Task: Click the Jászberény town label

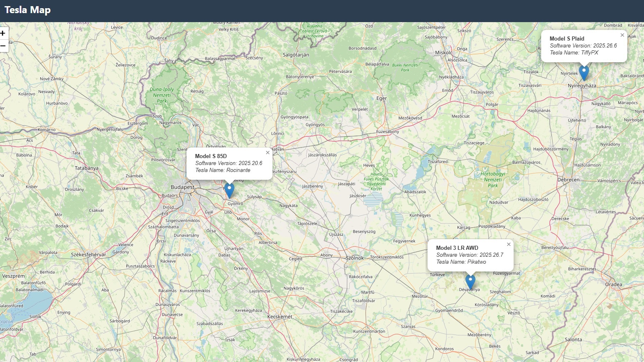Action: point(313,186)
